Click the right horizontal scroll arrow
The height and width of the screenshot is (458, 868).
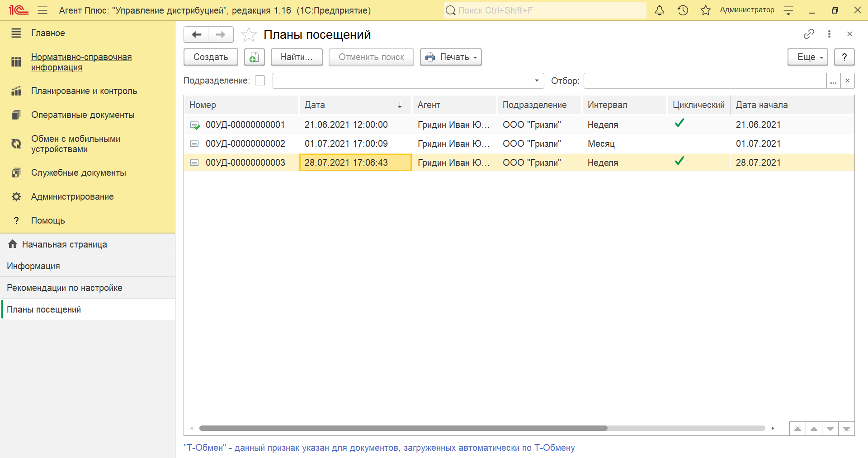(773, 428)
